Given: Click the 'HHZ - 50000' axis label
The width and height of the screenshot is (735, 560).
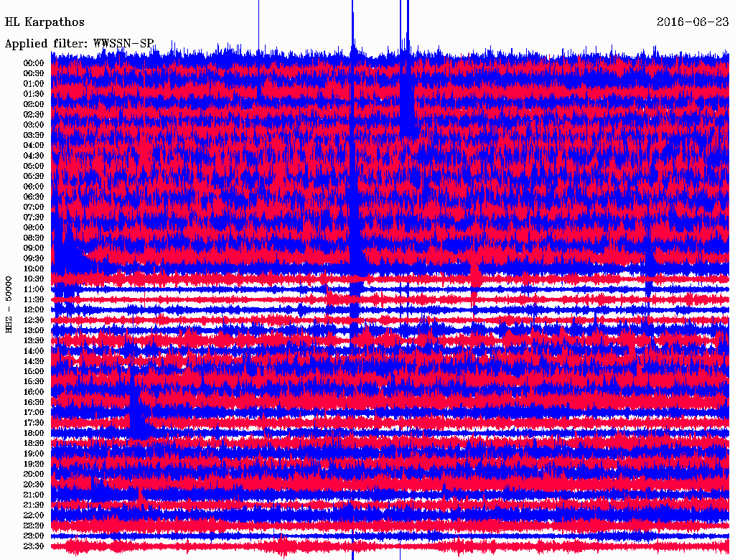Looking at the screenshot, I should 9,305.
